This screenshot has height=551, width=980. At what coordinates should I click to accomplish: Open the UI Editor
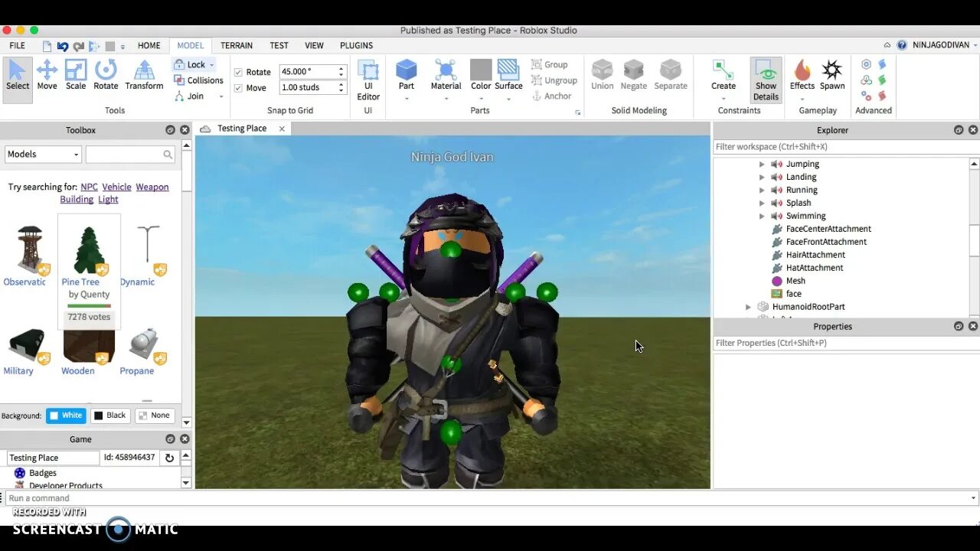coord(368,80)
